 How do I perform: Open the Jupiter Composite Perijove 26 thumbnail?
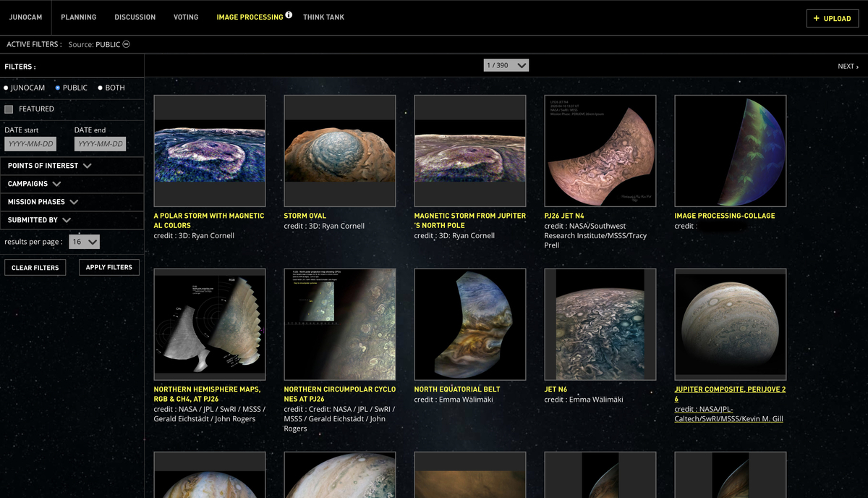coord(731,324)
